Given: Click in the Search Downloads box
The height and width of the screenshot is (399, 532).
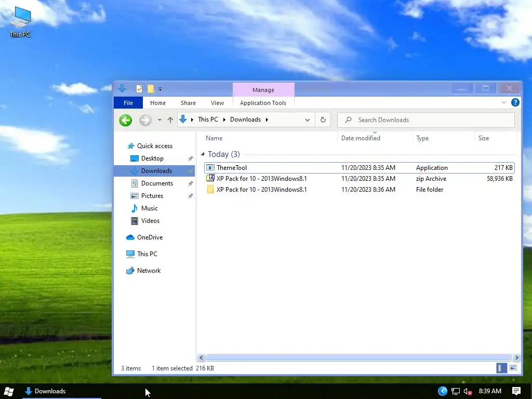Looking at the screenshot, I should 426,120.
